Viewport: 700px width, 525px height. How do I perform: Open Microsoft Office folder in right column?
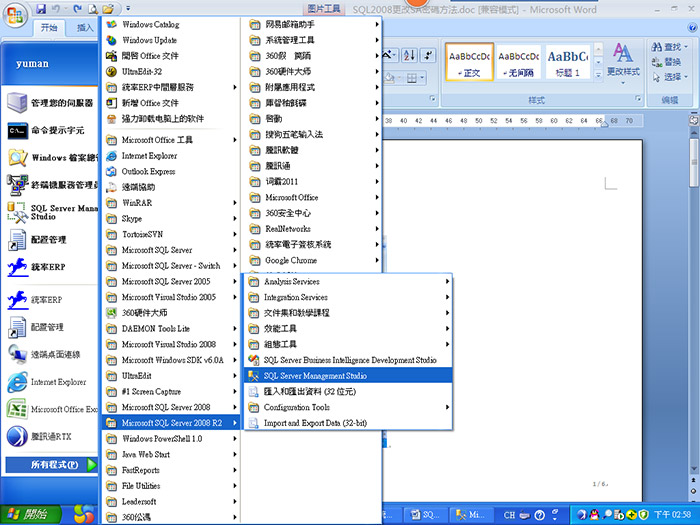click(313, 197)
